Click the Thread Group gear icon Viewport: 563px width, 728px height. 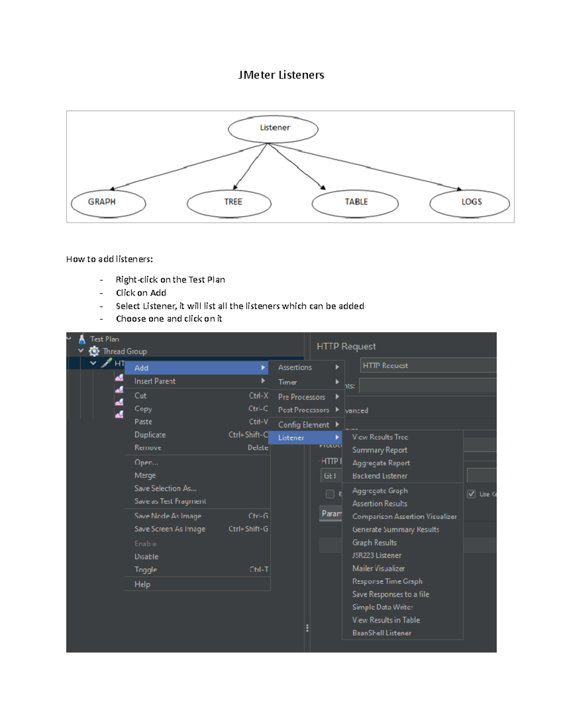coord(93,351)
